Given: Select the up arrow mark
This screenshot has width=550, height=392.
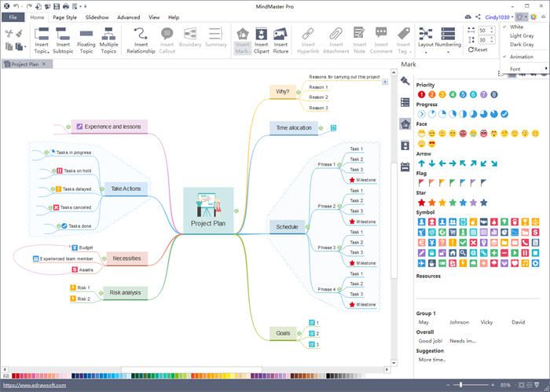Looking at the screenshot, I should coord(421,163).
